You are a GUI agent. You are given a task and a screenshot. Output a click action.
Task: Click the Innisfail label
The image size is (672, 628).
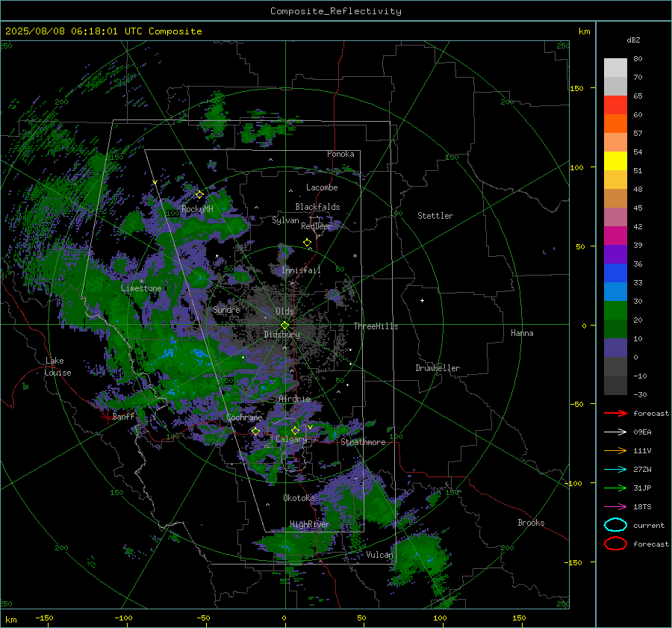point(301,270)
